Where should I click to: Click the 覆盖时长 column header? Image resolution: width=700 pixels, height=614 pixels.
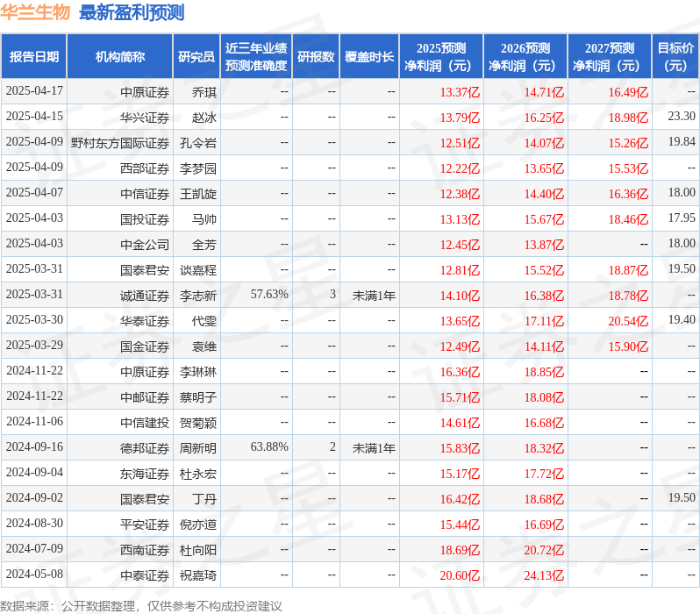point(369,56)
